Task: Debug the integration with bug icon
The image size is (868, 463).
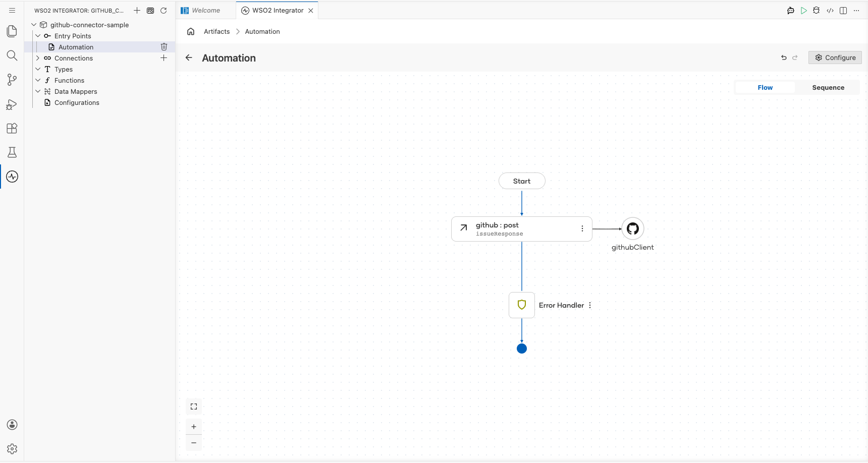Action: coord(817,10)
